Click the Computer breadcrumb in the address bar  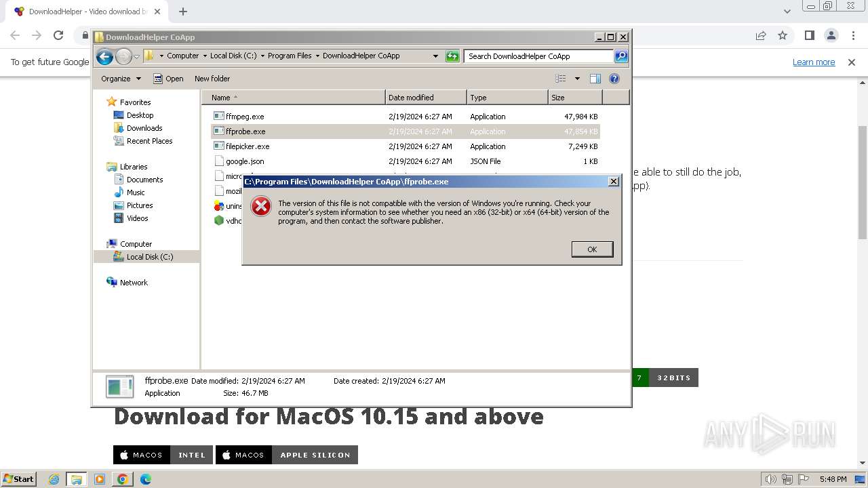(x=182, y=56)
